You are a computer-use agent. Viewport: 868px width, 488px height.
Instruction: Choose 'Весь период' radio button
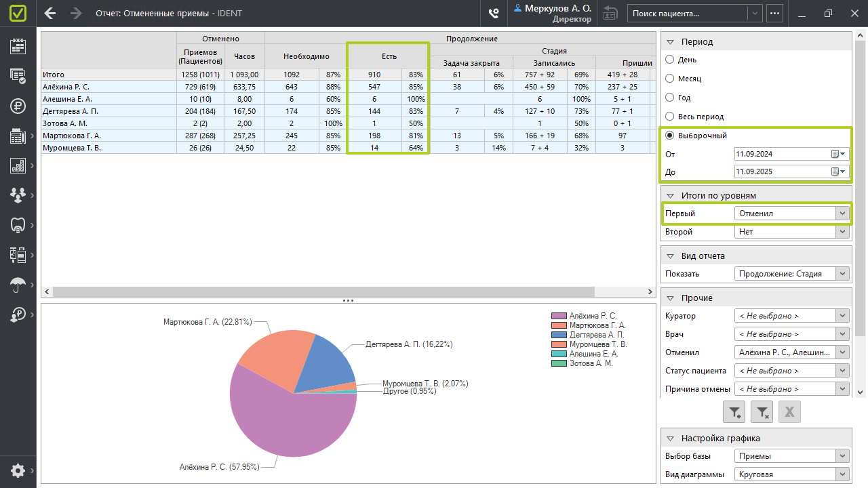point(670,117)
